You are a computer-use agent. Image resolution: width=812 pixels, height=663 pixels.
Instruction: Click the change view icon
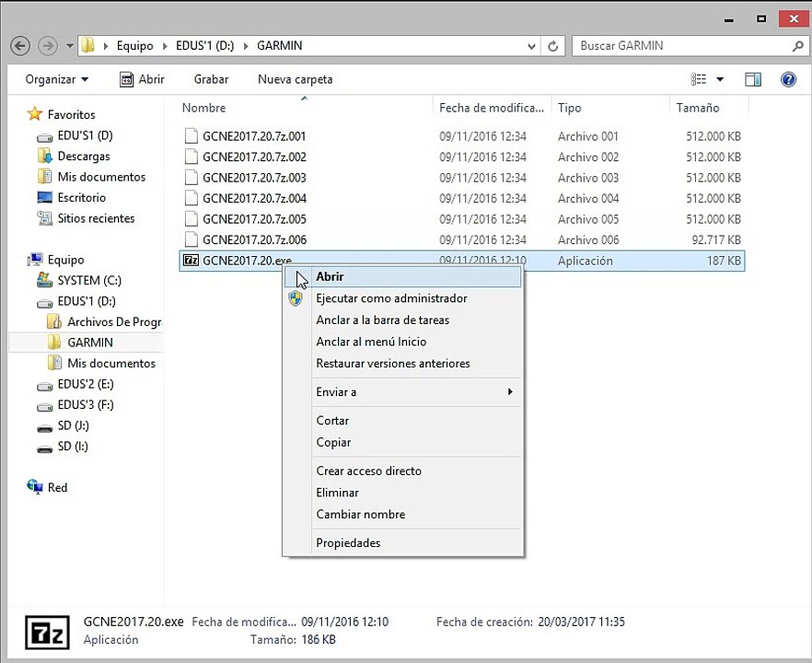tap(699, 79)
